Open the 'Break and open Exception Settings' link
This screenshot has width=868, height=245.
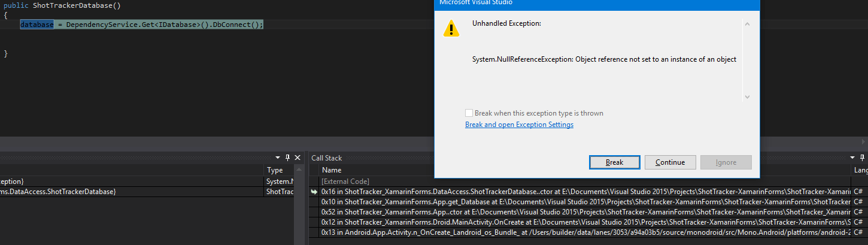click(x=519, y=125)
